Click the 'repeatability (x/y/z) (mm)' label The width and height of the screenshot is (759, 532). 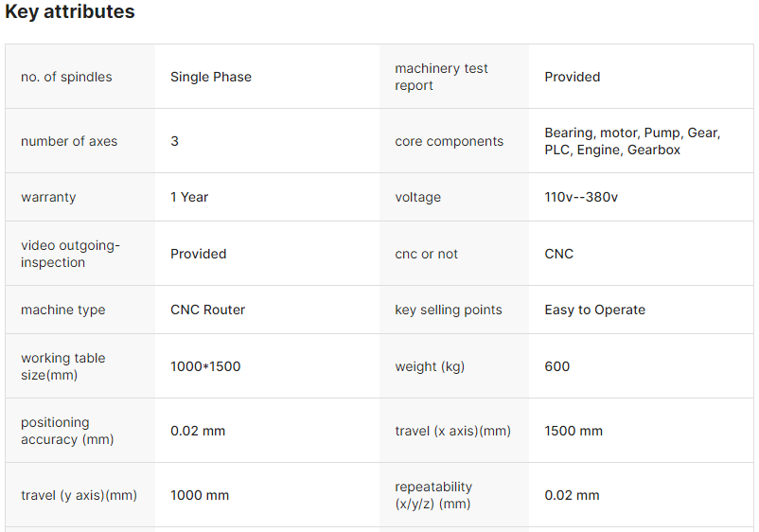(x=433, y=495)
